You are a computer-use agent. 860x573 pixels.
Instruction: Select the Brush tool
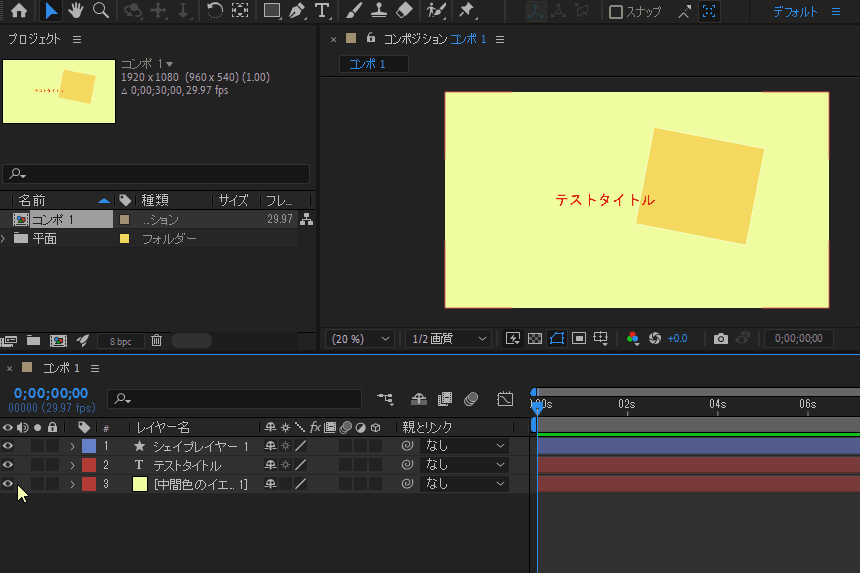click(354, 10)
